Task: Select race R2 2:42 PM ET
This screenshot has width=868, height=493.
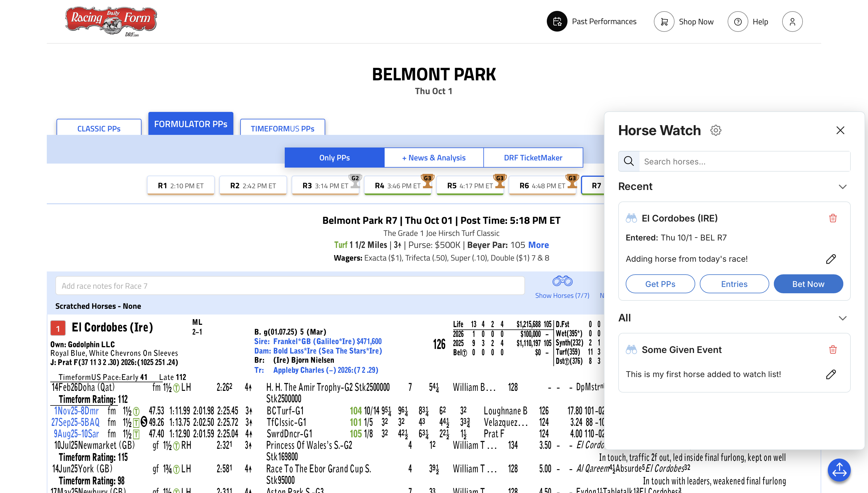Action: [x=253, y=186]
